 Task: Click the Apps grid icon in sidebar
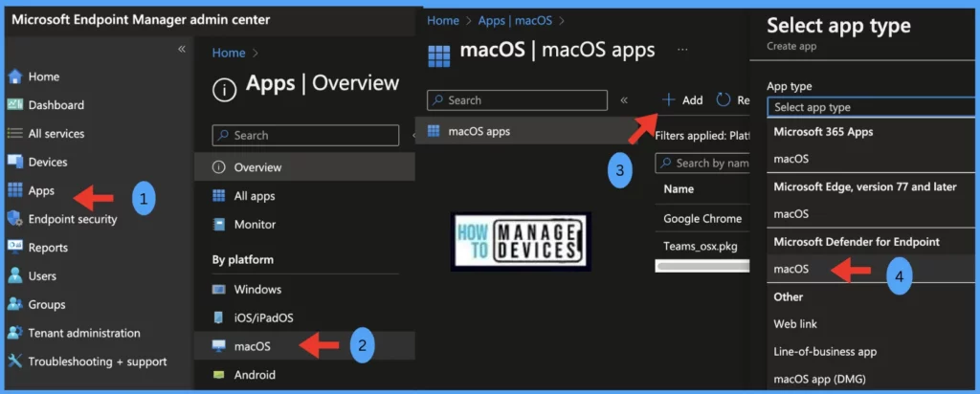click(15, 190)
